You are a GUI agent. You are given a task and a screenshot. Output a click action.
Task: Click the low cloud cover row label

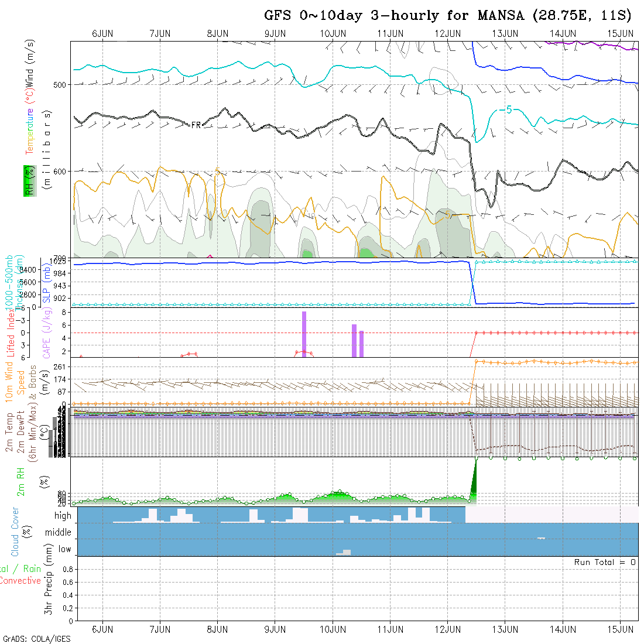64,549
